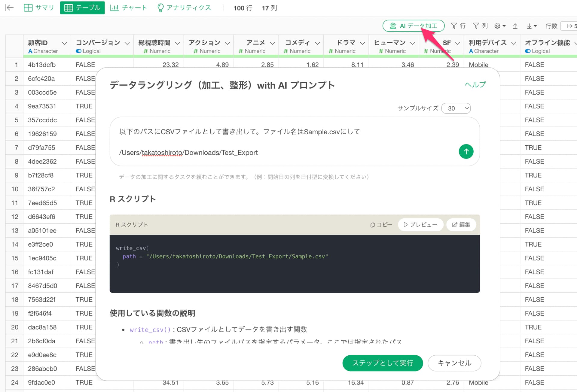Open the アナリティクス tab
577x392 pixels.
[184, 8]
